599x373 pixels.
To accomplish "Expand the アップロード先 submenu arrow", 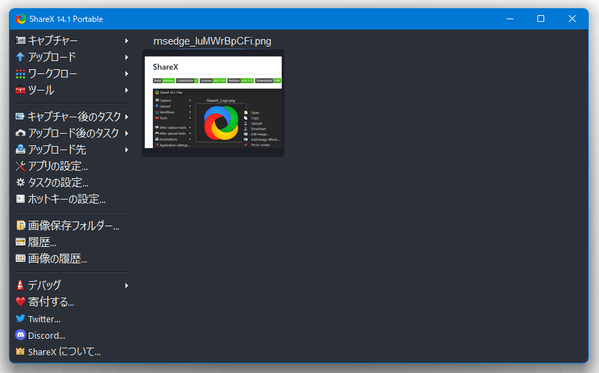I will [x=126, y=149].
